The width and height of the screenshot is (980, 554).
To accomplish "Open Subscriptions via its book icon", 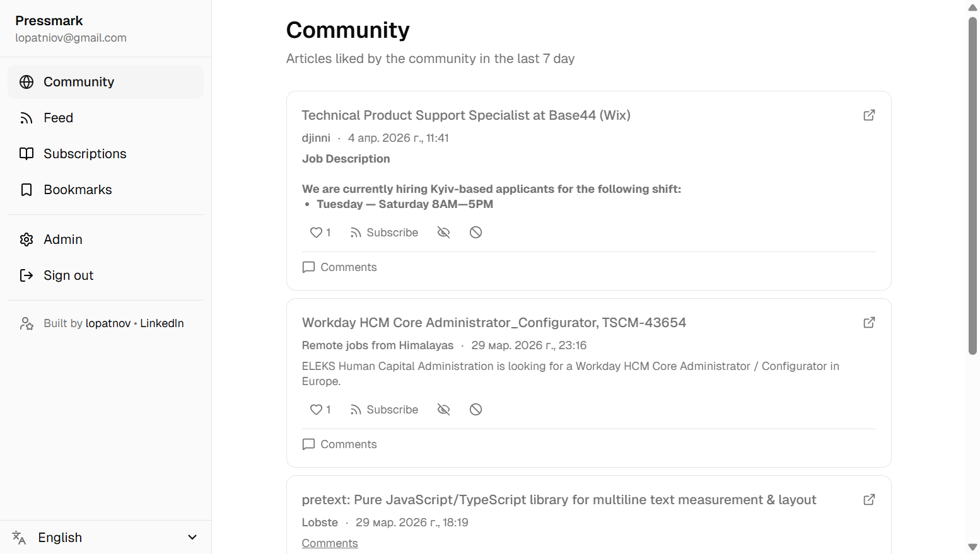I will [26, 154].
